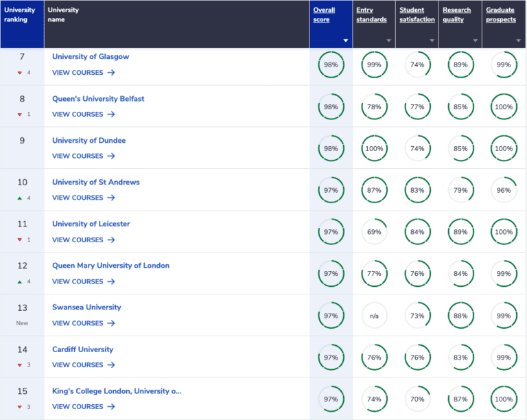Click Leicester's 69% entry standards circle
This screenshot has width=527, height=420.
(374, 232)
